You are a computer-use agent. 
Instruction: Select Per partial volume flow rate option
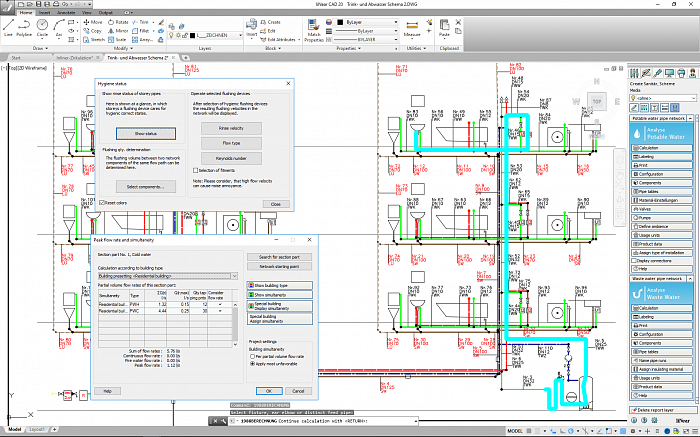coord(252,357)
